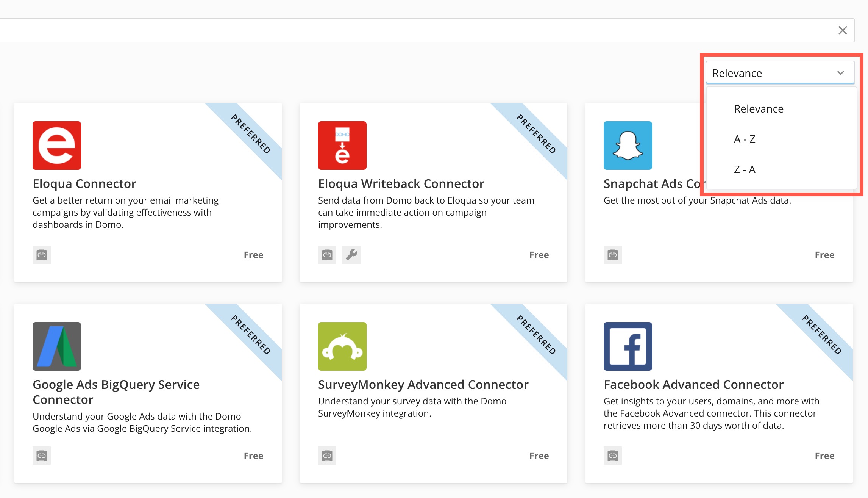The height and width of the screenshot is (498, 868).
Task: Click the Facebook Advanced Connector logo
Action: click(628, 346)
